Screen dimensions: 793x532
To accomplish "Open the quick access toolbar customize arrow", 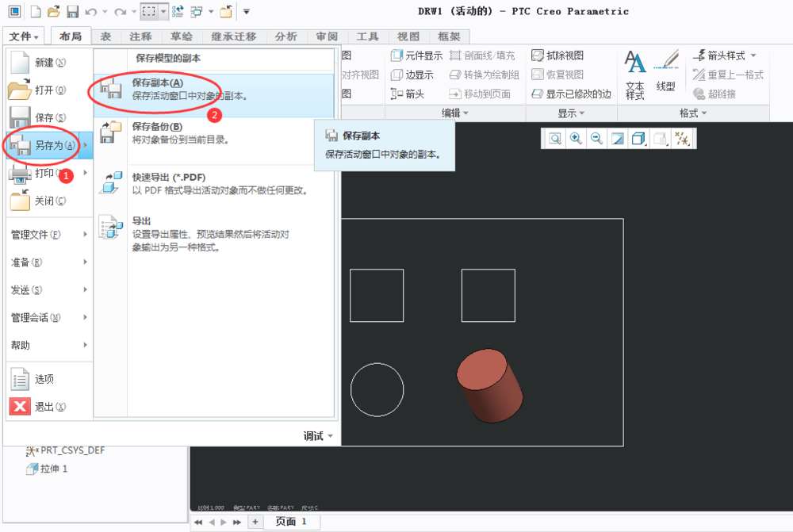I will [247, 11].
